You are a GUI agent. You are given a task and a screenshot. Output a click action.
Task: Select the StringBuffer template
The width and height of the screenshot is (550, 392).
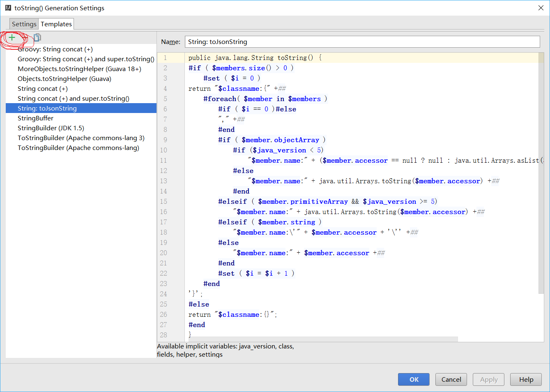[x=36, y=118]
